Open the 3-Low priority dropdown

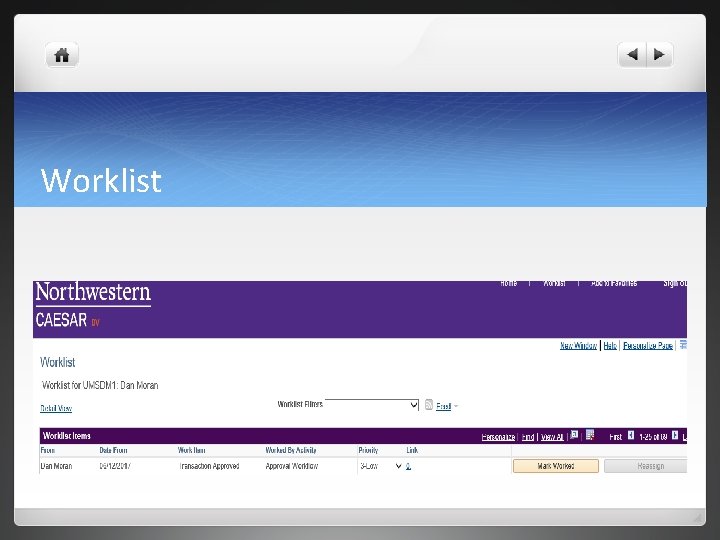click(x=380, y=466)
